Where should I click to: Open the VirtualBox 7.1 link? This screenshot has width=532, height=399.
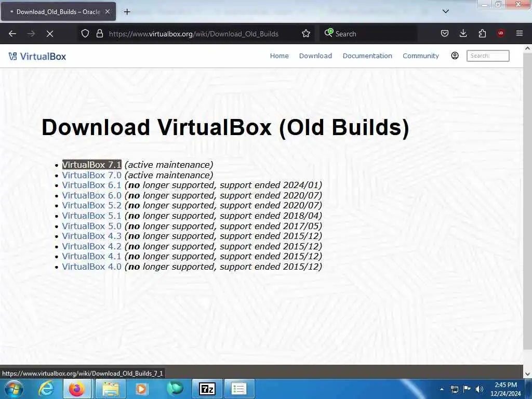91,165
